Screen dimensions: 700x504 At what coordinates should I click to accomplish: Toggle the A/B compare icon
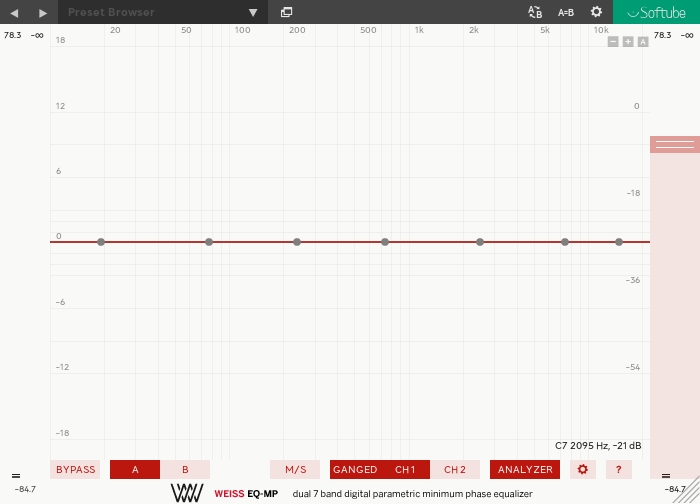point(535,12)
